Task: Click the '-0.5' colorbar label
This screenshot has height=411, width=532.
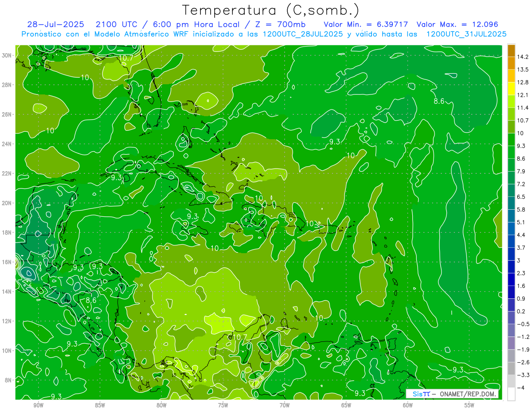Action: click(523, 324)
